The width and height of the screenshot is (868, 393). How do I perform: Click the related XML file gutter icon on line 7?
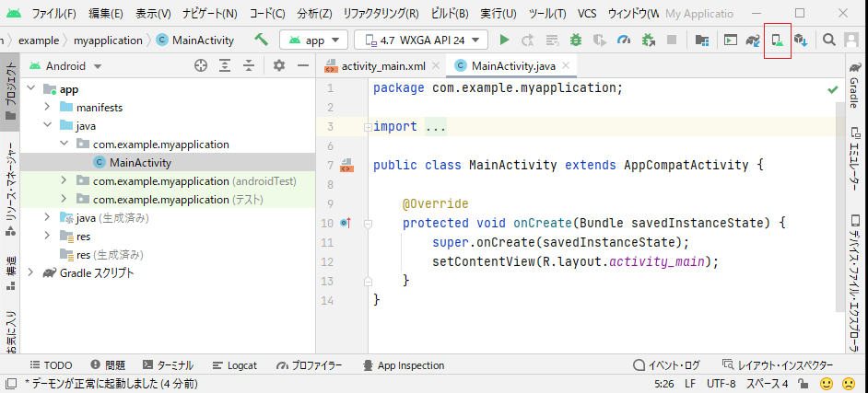coord(347,165)
